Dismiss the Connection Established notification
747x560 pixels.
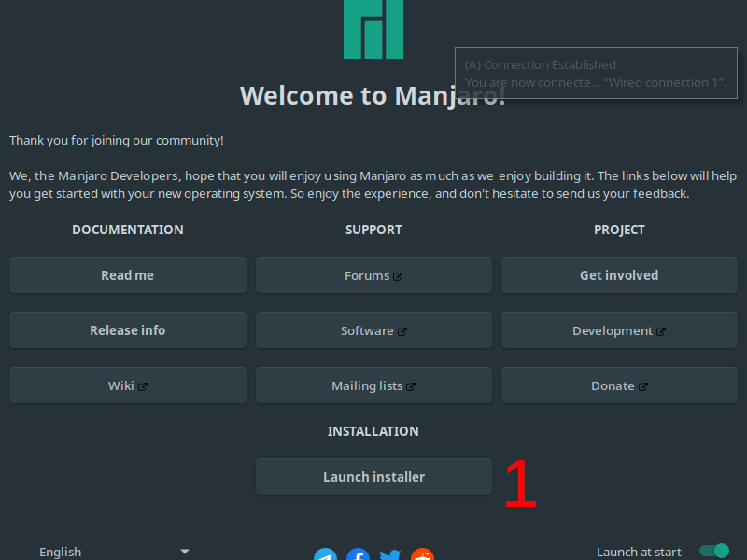point(598,74)
